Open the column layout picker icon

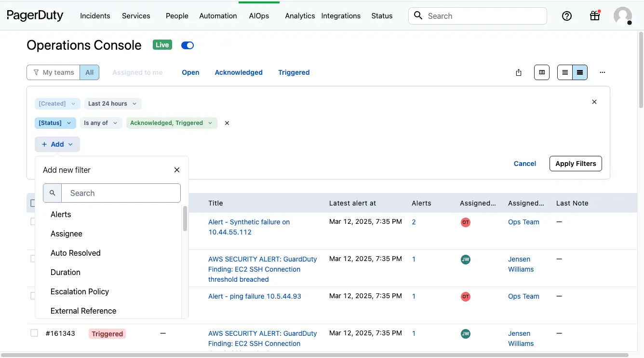[542, 72]
